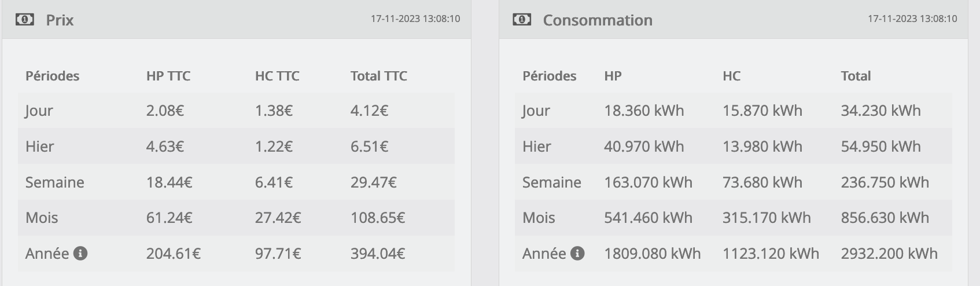Select the Hier HP price 4.63€
Screen dimensions: 980x286
(x=165, y=146)
